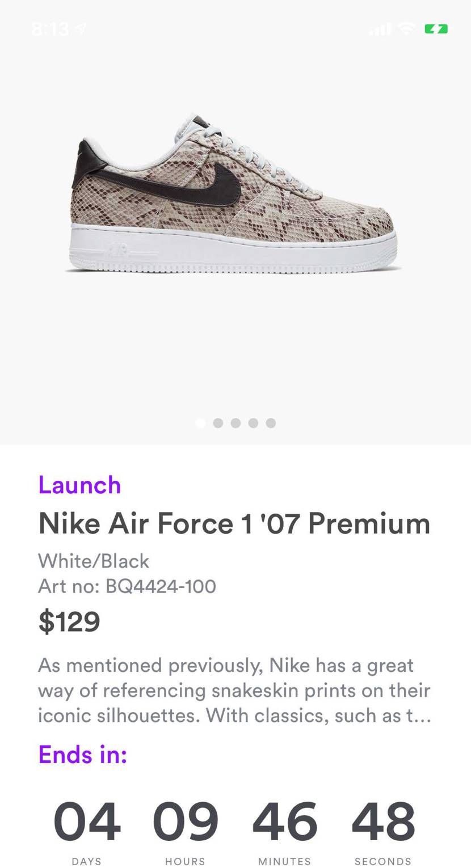Tap the cellular signal bars icon

380,29
